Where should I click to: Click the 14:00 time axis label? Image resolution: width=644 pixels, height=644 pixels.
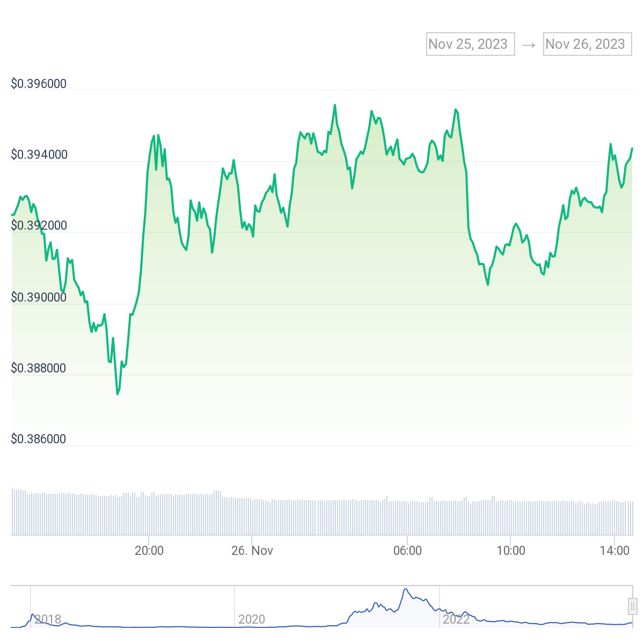point(614,551)
